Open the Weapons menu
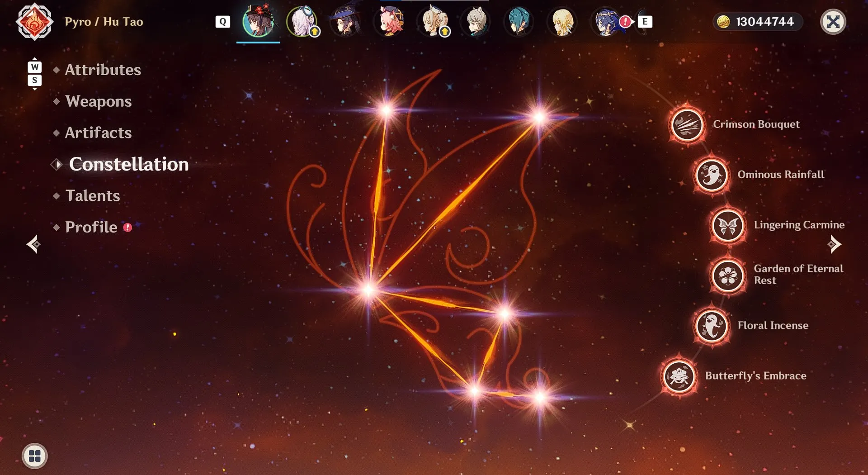This screenshot has height=475, width=868. coord(99,101)
